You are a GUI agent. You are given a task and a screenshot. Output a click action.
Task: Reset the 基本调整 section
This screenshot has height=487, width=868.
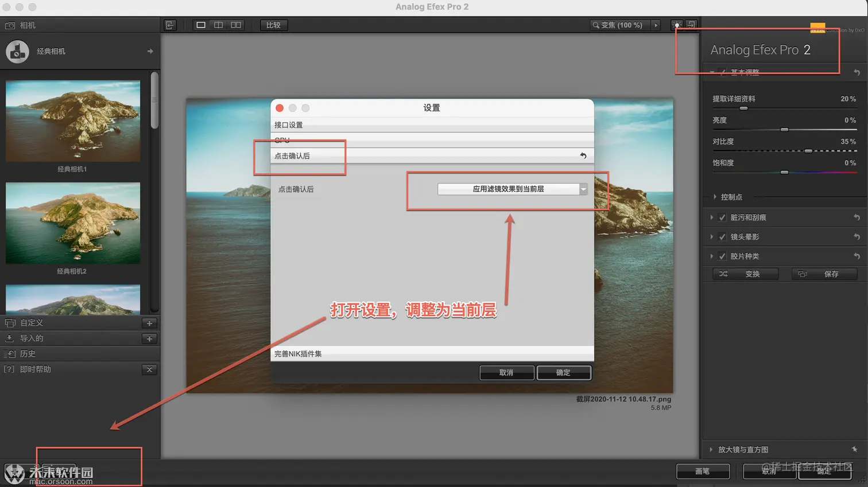[x=857, y=72]
